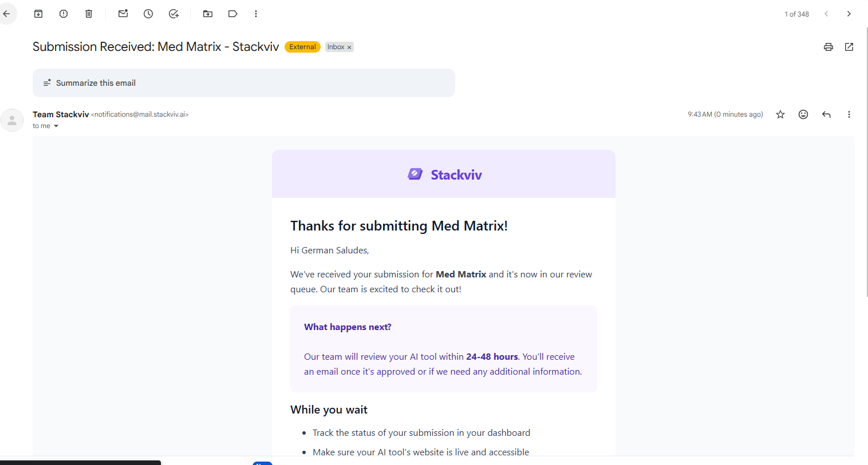Image resolution: width=868 pixels, height=465 pixels.
Task: Delete the email with trash icon
Action: [x=89, y=14]
